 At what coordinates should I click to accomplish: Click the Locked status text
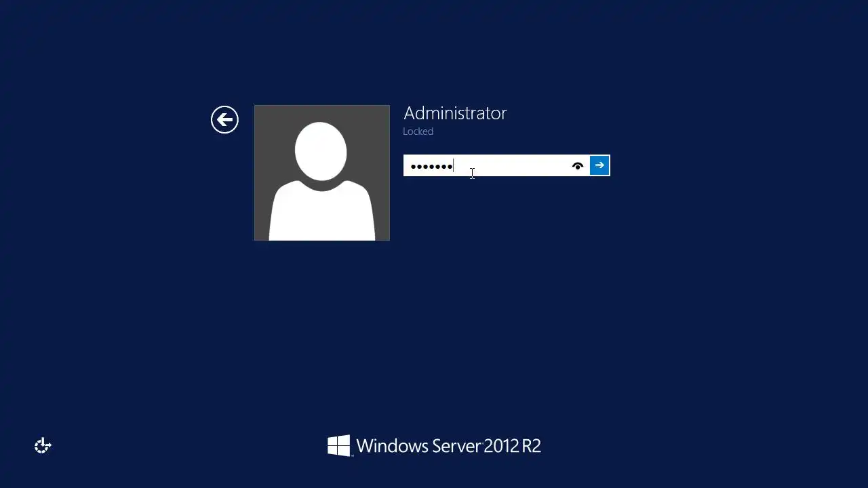418,131
